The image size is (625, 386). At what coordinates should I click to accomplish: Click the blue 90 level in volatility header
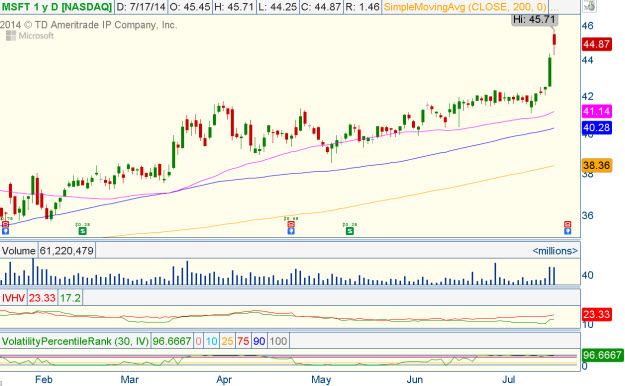pyautogui.click(x=259, y=341)
